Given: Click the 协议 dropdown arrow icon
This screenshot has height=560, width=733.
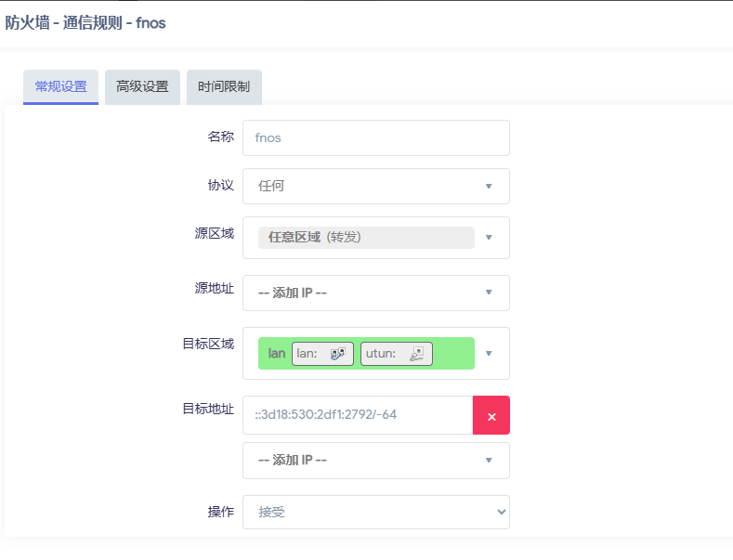Looking at the screenshot, I should pos(489,186).
